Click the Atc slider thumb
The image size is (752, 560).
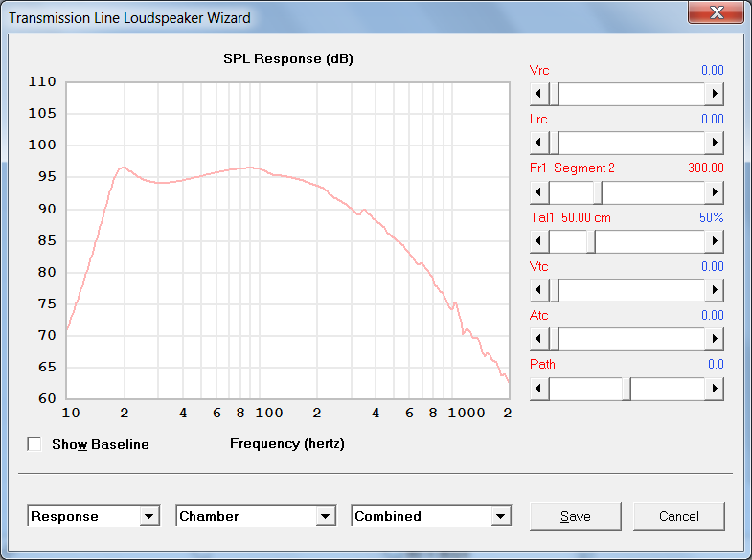[554, 339]
